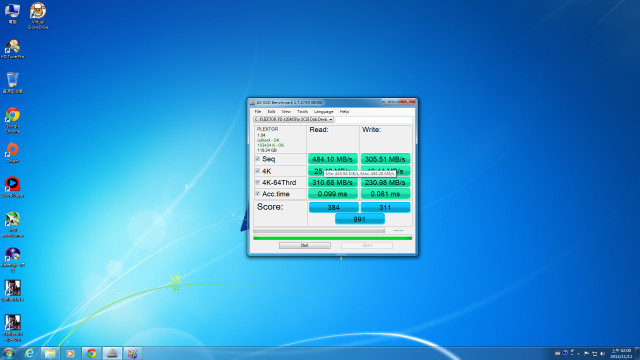The image size is (640, 360).
Task: Toggle the Seq test checkbox
Action: 258,159
